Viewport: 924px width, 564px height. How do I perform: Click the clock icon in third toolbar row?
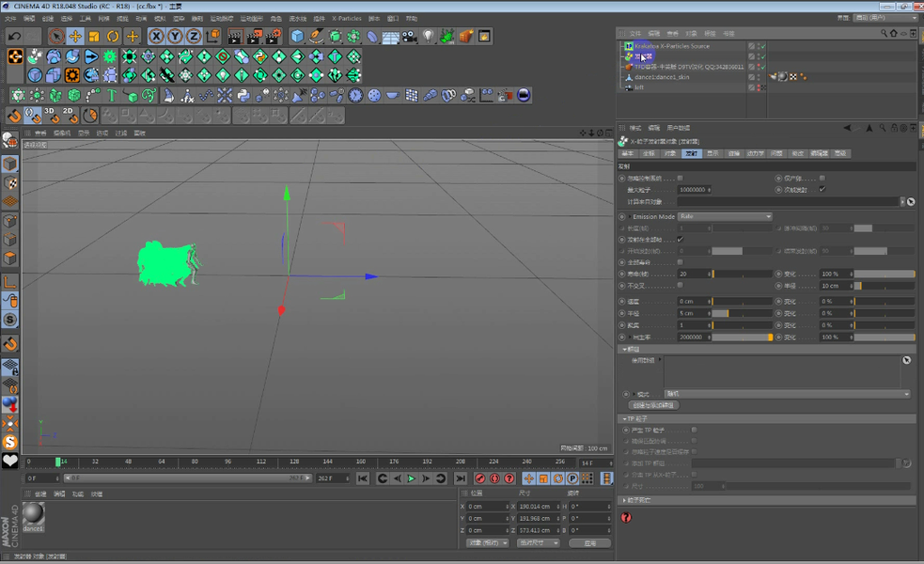(355, 95)
